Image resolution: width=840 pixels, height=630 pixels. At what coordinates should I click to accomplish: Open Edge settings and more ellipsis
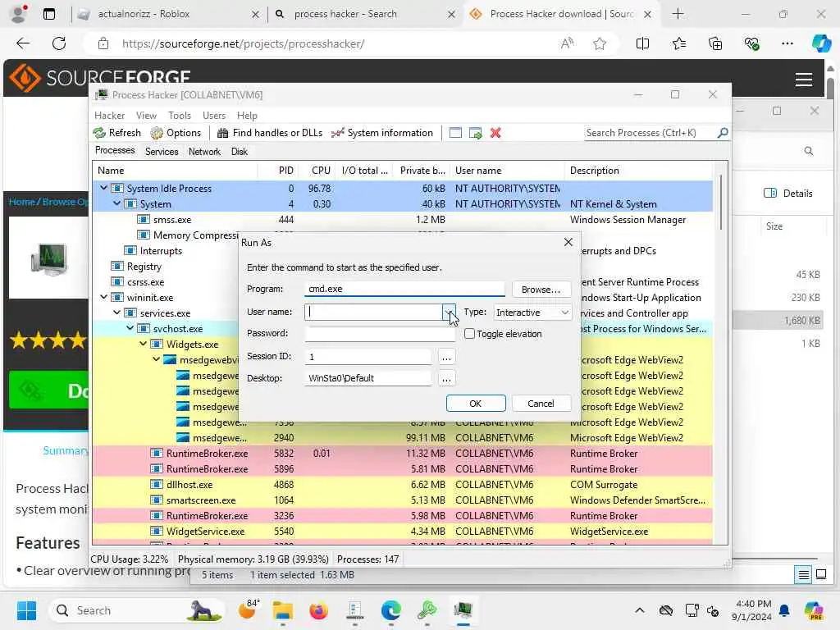click(787, 43)
